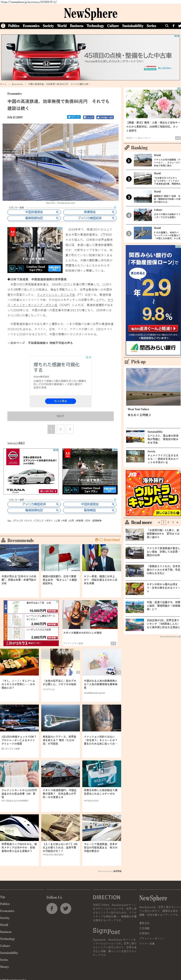Close the top Honda banner ad via X icon

[178, 36]
